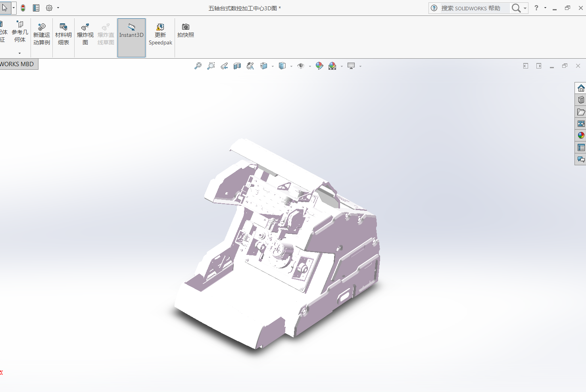
Task: Open the Appearances color ball task pane
Action: (581, 136)
